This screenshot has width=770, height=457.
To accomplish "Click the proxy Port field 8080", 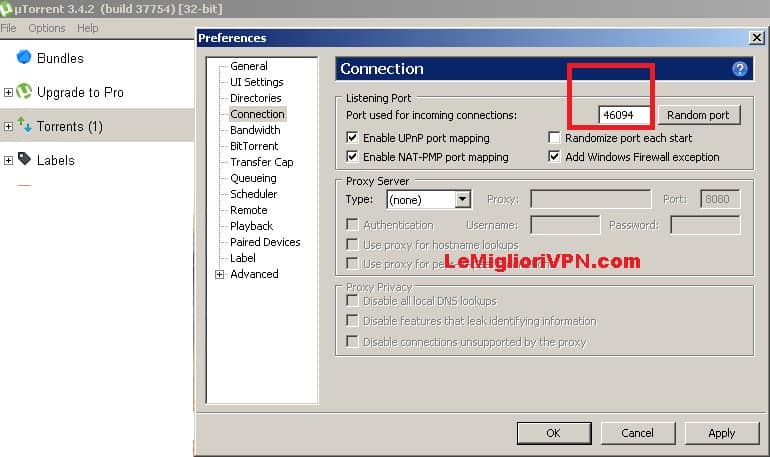I will [x=720, y=199].
